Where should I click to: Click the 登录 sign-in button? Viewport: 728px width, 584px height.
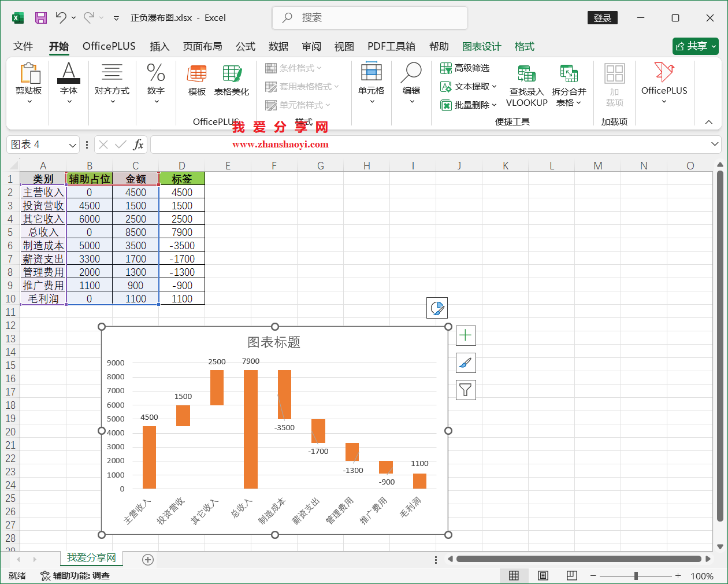pos(603,18)
